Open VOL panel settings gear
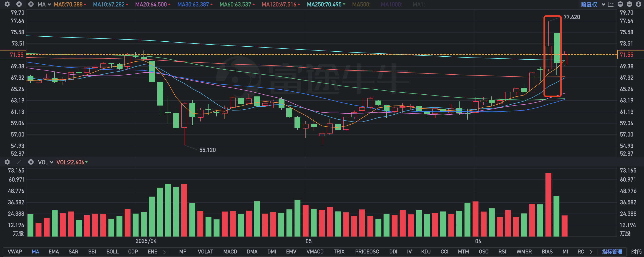 pos(7,162)
